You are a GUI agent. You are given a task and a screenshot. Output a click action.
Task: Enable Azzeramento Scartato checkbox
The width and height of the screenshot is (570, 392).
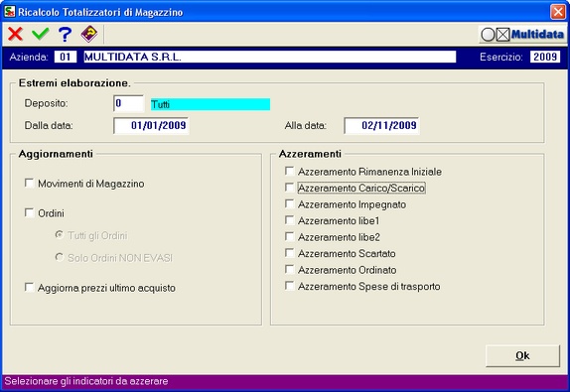tap(289, 253)
